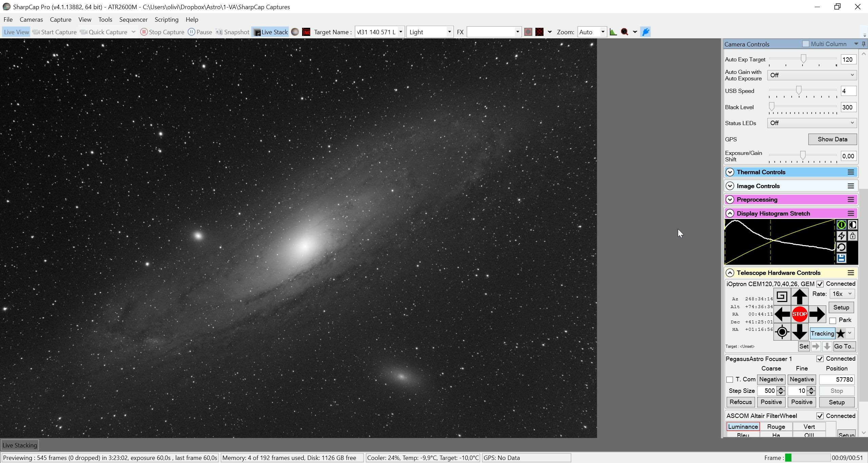The image size is (868, 463).
Task: Click the Black Level slider handle
Action: (772, 107)
